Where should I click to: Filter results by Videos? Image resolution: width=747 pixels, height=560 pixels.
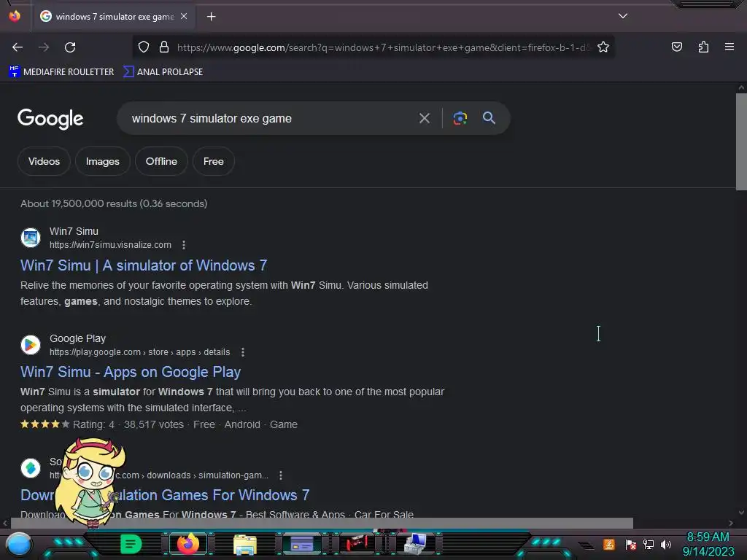(x=44, y=161)
